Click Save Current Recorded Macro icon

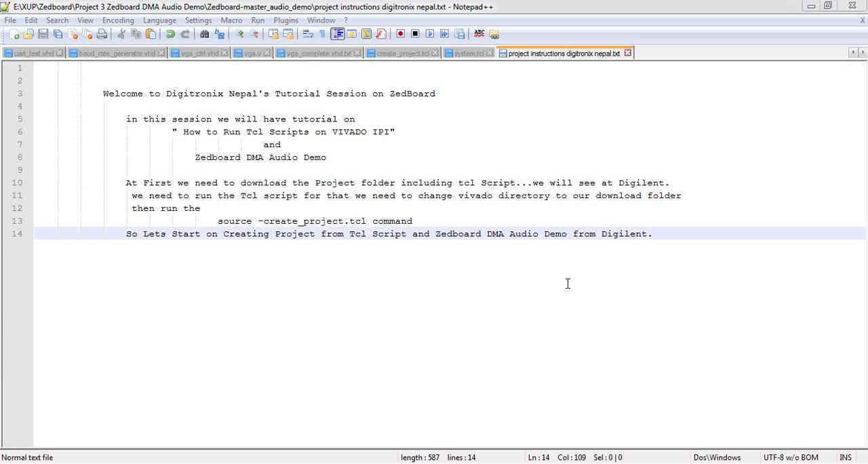coord(459,34)
